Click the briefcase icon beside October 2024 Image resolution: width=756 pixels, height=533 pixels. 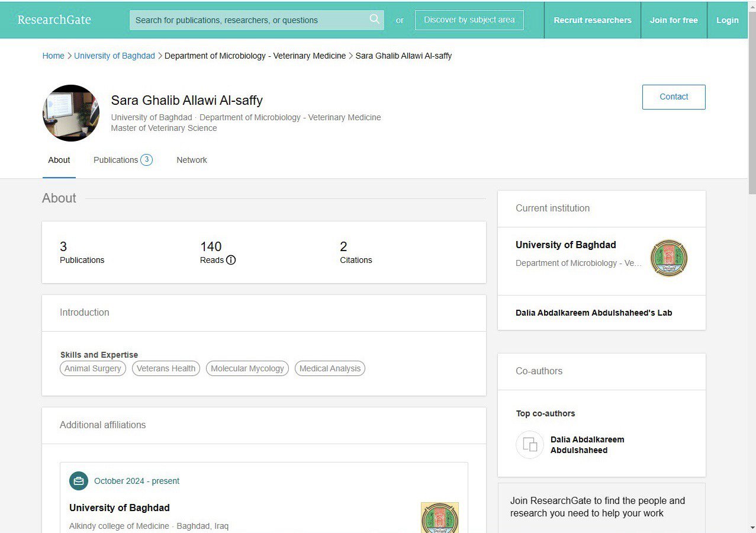pyautogui.click(x=79, y=481)
